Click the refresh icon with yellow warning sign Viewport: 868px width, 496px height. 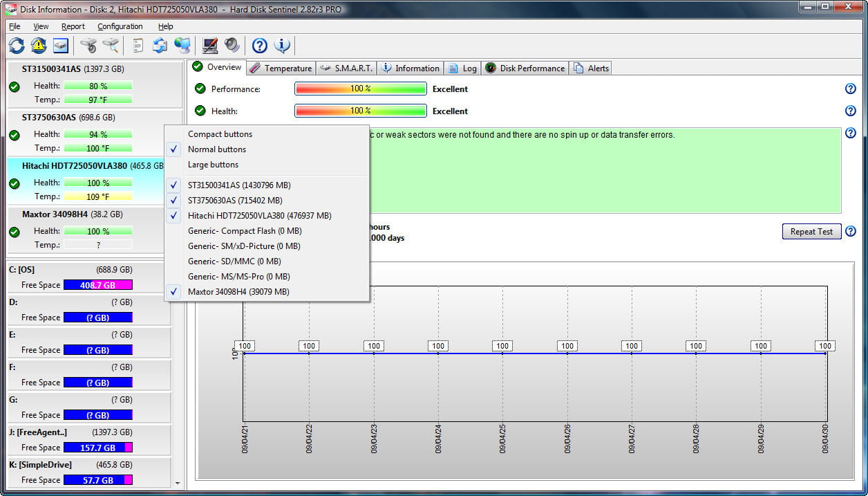pos(39,46)
